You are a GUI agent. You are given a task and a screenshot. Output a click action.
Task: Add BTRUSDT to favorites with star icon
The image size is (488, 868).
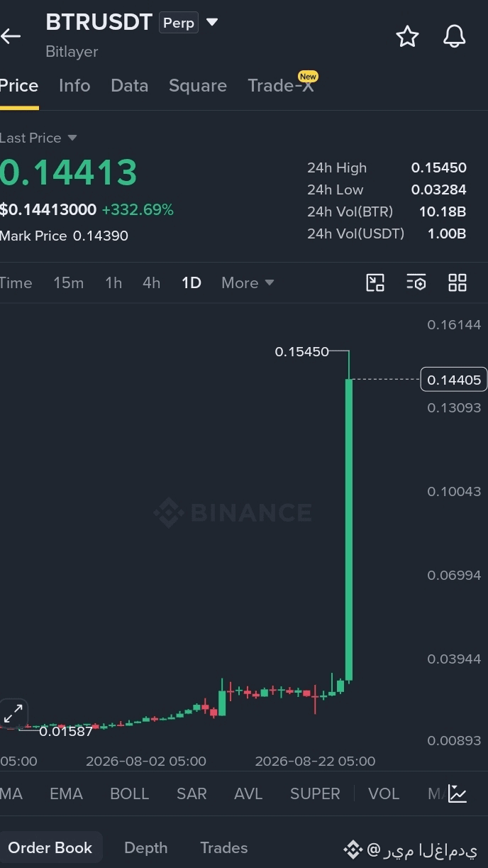(407, 36)
